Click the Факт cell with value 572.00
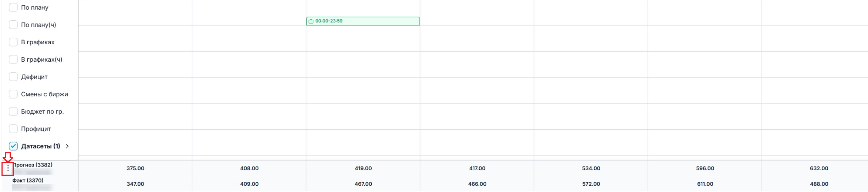Viewport: 868px width, 192px height. pyautogui.click(x=591, y=184)
